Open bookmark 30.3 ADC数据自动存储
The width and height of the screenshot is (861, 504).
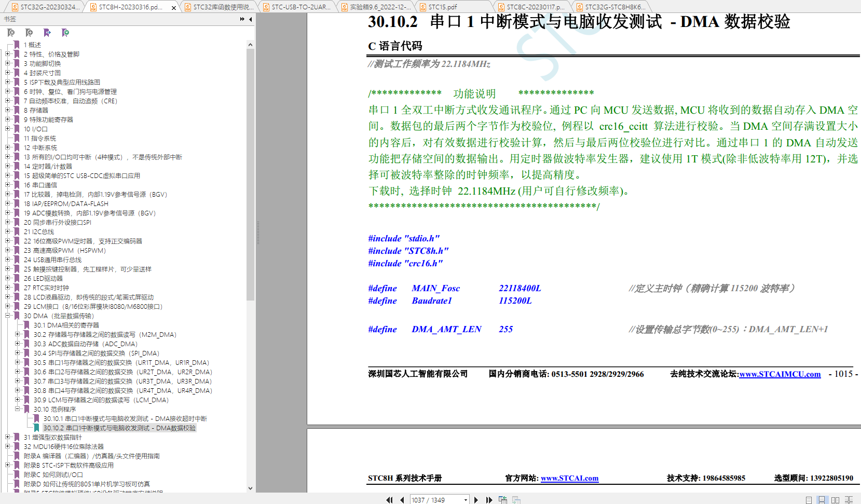(85, 344)
